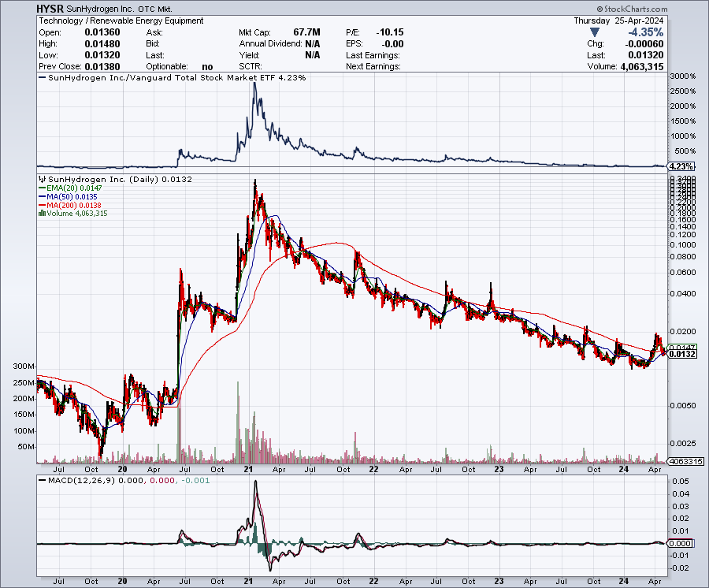Click the 0.000 tag on MACD axis

point(681,544)
